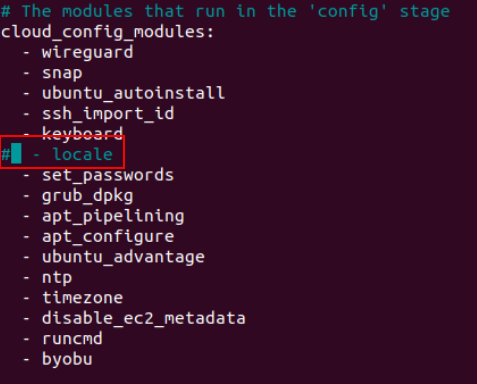Image resolution: width=477 pixels, height=384 pixels.
Task: Click the keyboard module line
Action: (73, 134)
